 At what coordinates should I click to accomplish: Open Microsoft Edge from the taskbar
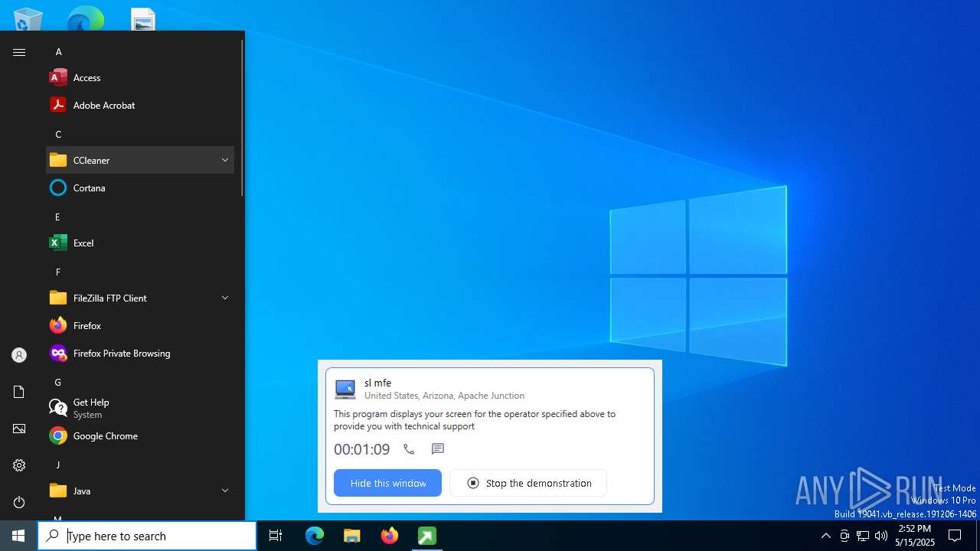315,536
